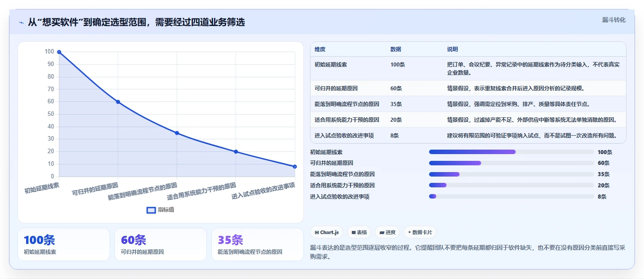
Task: Open the 100条 初始延期线索 data card
Action: point(63,244)
